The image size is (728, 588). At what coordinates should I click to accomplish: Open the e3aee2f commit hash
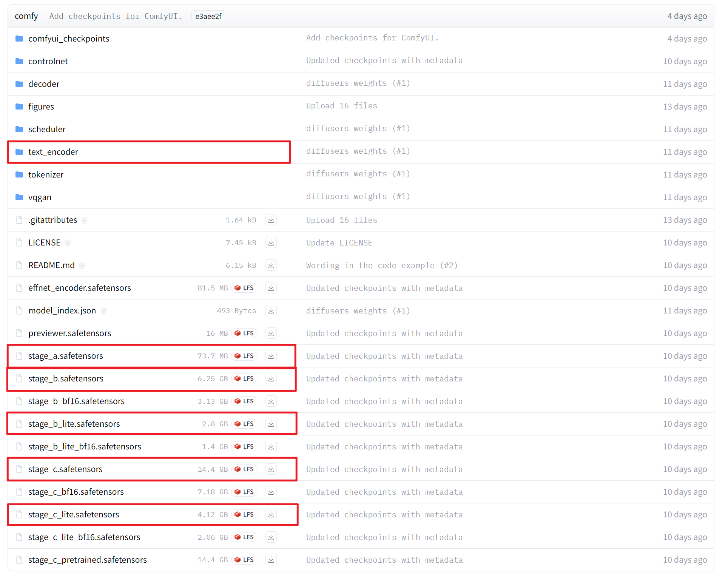pos(208,16)
